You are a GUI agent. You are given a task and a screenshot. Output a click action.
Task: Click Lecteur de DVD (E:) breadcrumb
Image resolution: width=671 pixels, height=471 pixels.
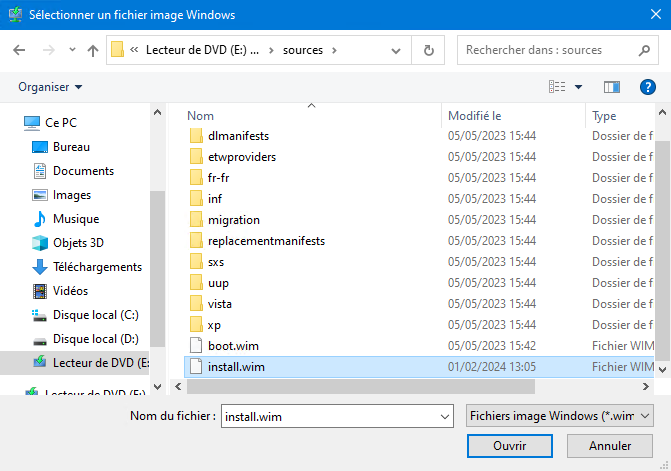click(x=202, y=50)
